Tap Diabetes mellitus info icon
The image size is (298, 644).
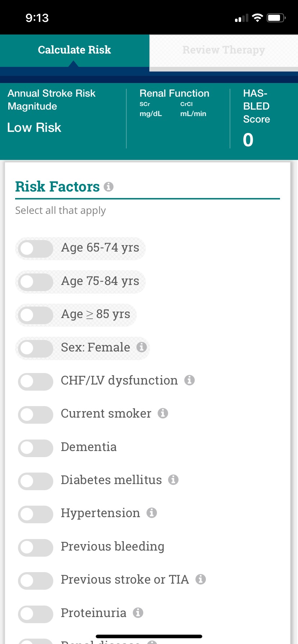pos(173,480)
